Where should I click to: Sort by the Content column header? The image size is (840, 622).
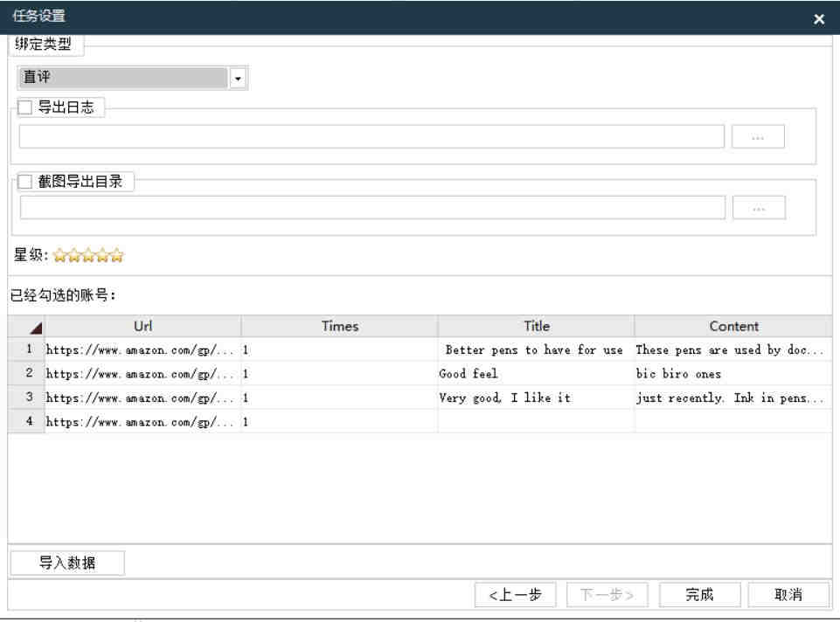click(x=733, y=326)
